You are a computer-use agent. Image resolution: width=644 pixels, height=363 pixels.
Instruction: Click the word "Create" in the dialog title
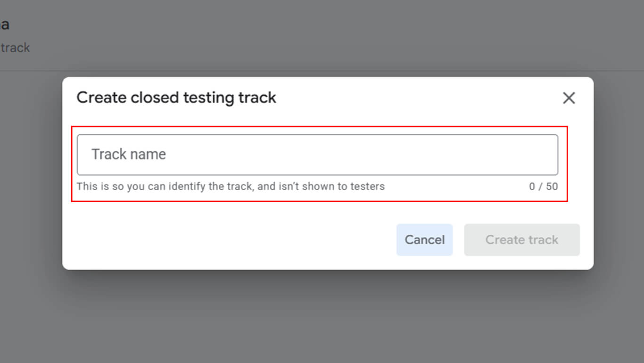(102, 98)
